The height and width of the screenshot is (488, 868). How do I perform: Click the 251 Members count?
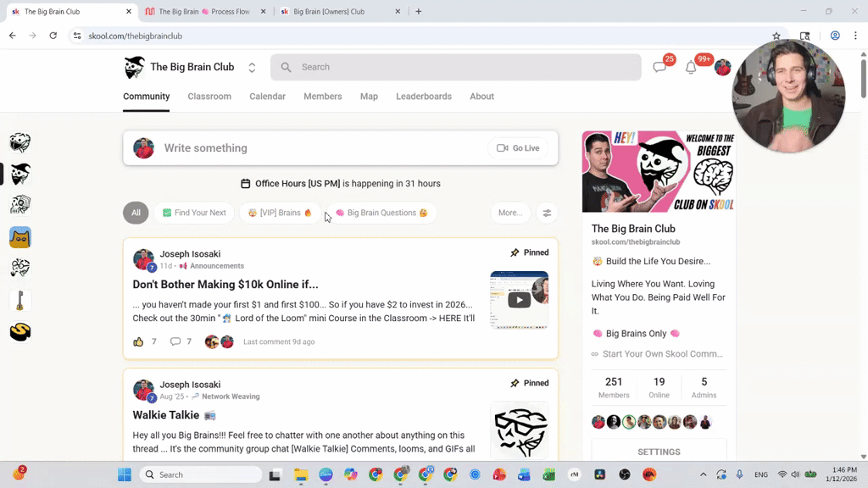(614, 387)
